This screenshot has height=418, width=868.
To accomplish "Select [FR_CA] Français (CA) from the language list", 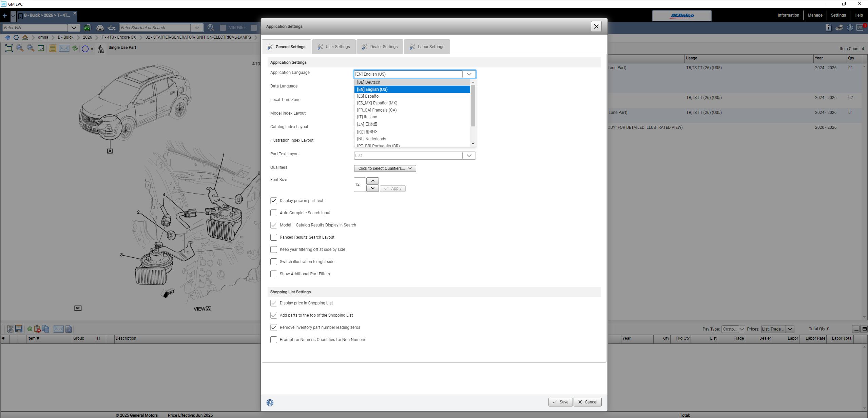I will point(377,110).
